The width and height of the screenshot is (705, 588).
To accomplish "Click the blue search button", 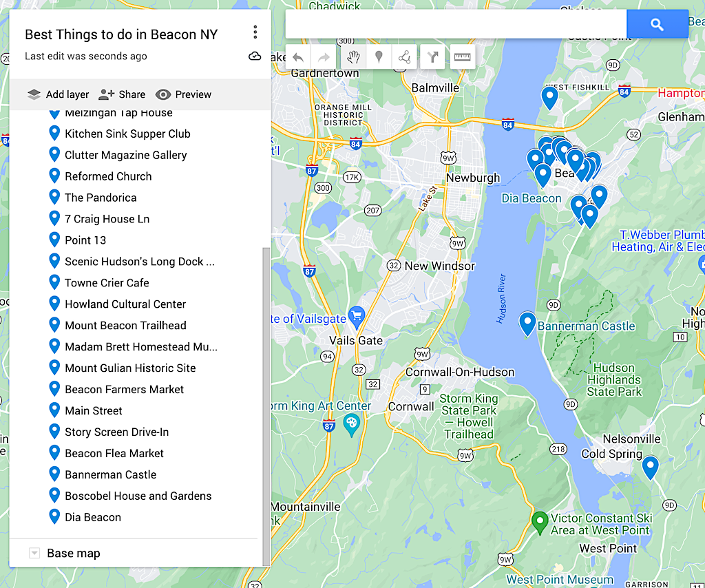I will tap(657, 24).
